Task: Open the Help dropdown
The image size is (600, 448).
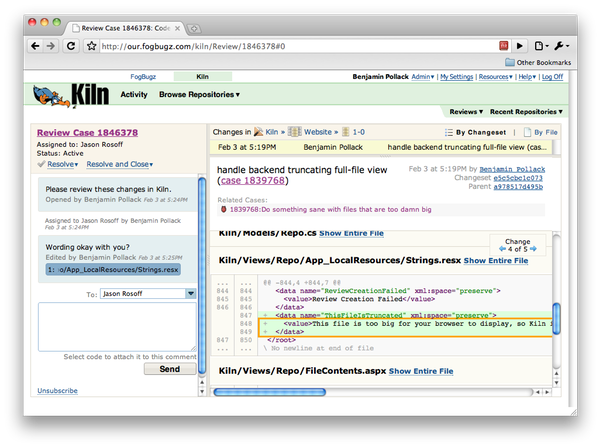Action: (x=527, y=77)
